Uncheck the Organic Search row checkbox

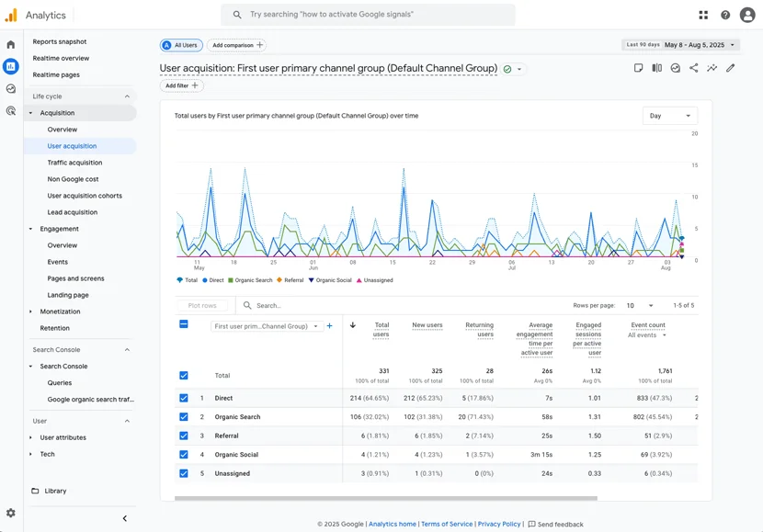coord(184,417)
